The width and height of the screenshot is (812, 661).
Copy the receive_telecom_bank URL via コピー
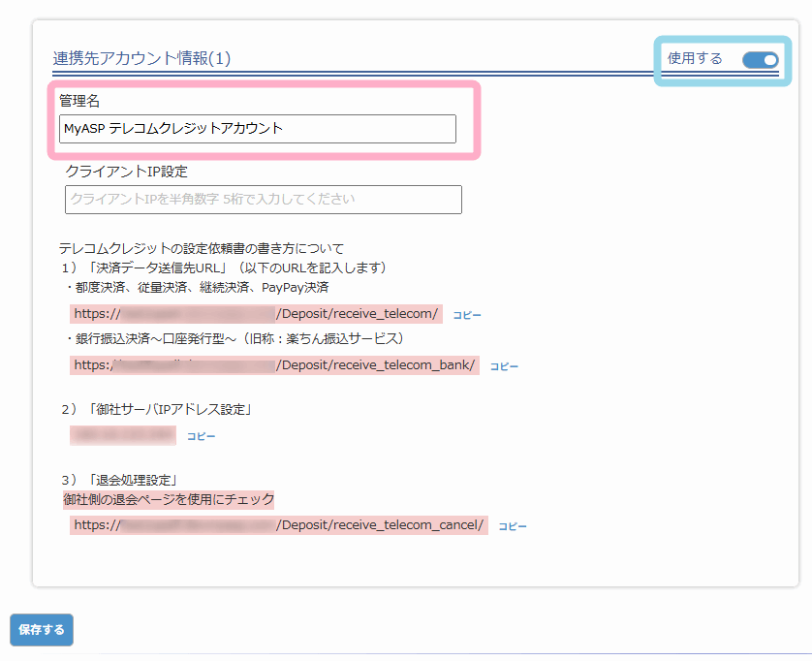pos(504,366)
